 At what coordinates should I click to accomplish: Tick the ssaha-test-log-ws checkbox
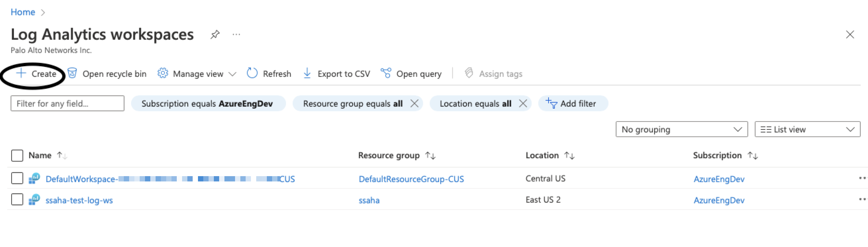pyautogui.click(x=17, y=199)
